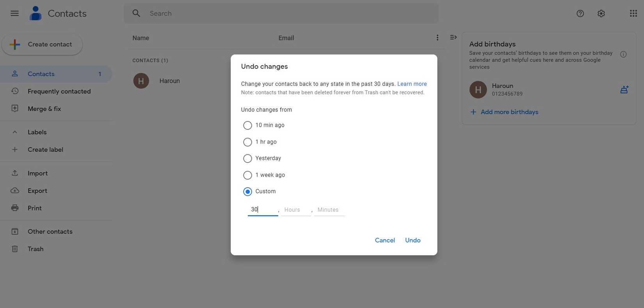644x308 pixels.
Task: Choose the "1 week ago" radio option
Action: click(x=247, y=175)
